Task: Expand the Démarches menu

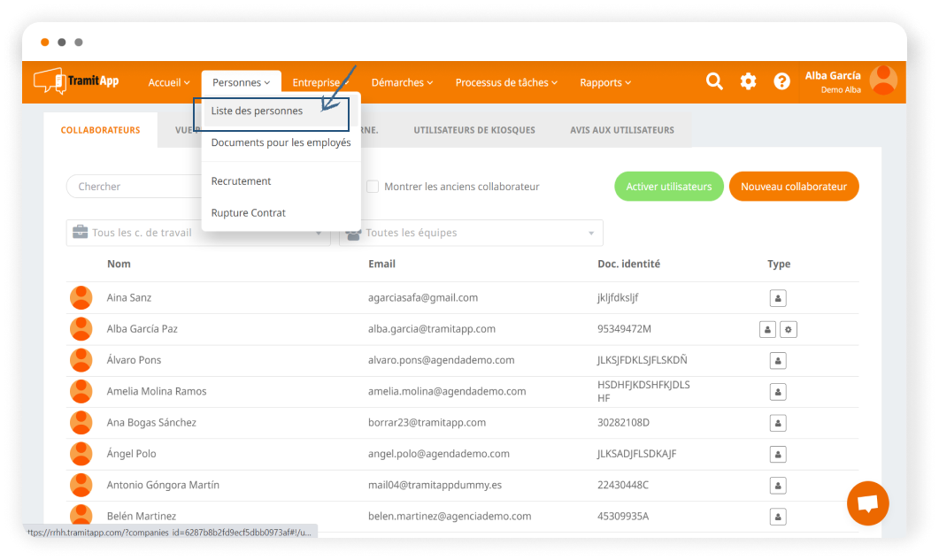Action: pyautogui.click(x=402, y=82)
